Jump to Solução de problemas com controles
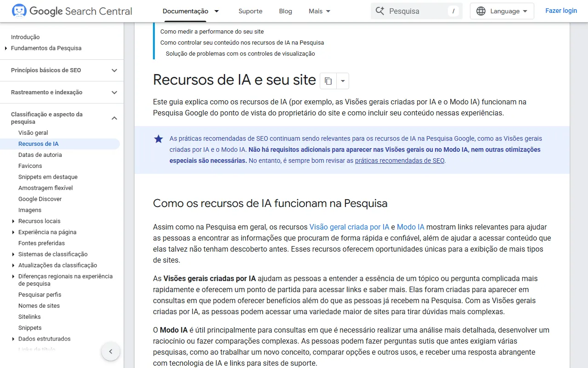The height and width of the screenshot is (368, 588). [x=240, y=54]
